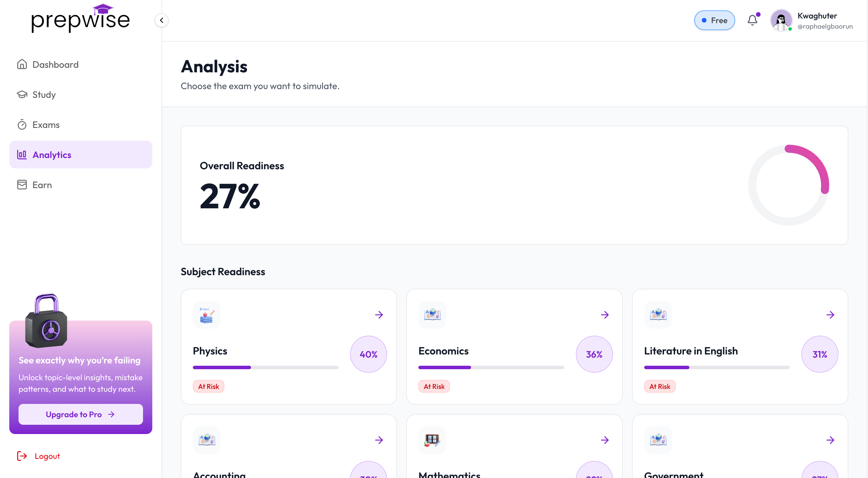
Task: Open the Exams section
Action: (x=46, y=124)
